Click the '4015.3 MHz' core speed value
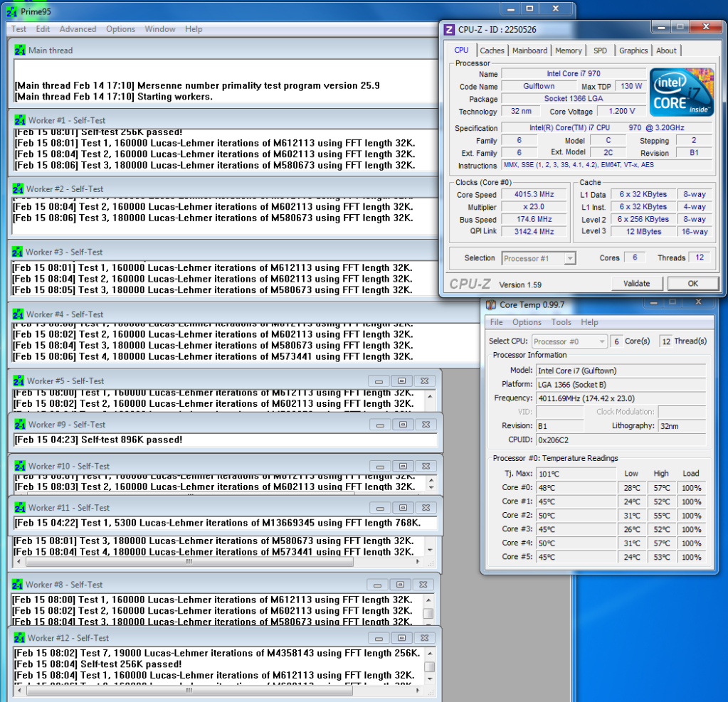This screenshot has width=728, height=702. click(x=534, y=194)
